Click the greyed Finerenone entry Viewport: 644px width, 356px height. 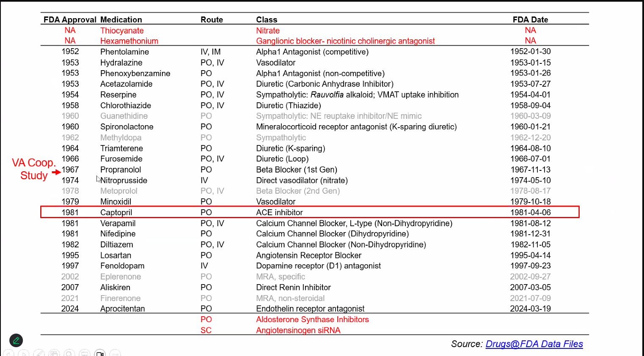click(120, 298)
